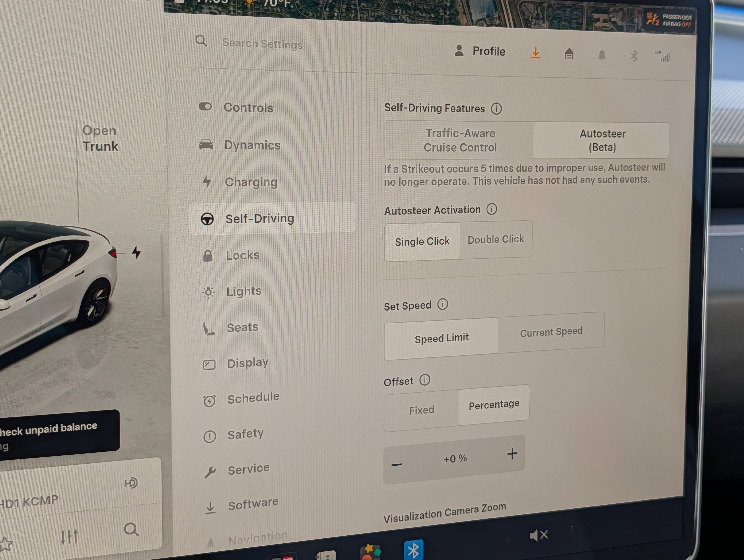Image resolution: width=744 pixels, height=560 pixels.
Task: Set Autosteer Activation to Single Click
Action: [x=422, y=241]
